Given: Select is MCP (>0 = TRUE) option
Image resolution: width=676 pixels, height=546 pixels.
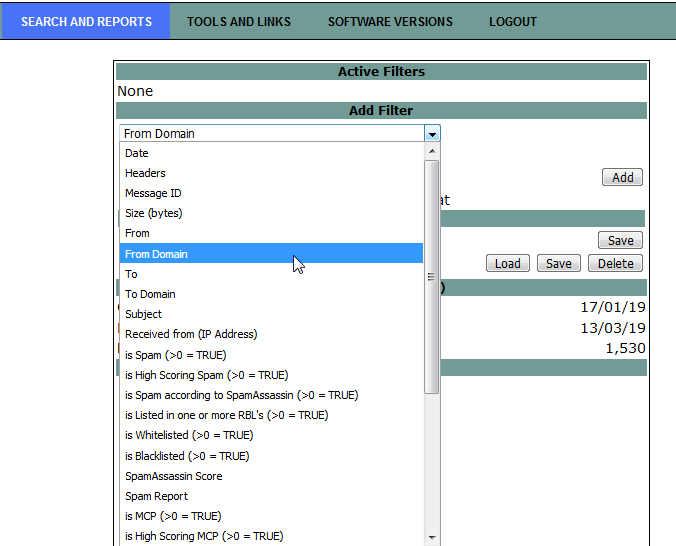Looking at the screenshot, I should tap(272, 516).
